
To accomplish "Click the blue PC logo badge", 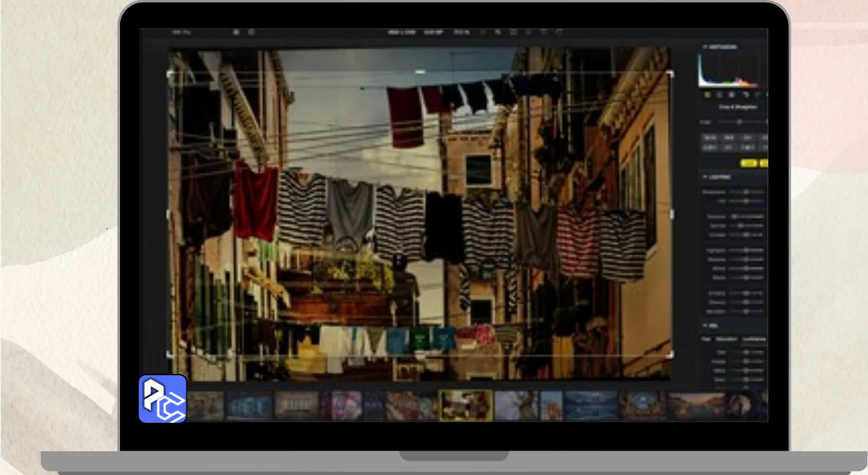I will coord(163,398).
